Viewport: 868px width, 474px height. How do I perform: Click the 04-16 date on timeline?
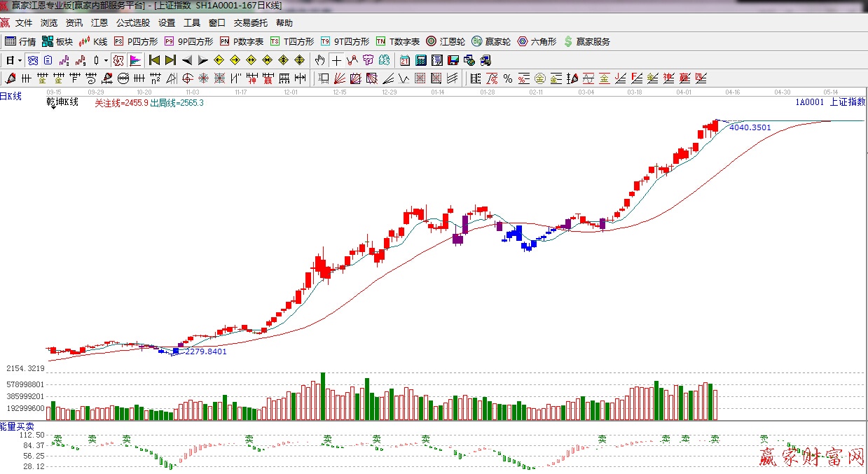coord(733,92)
